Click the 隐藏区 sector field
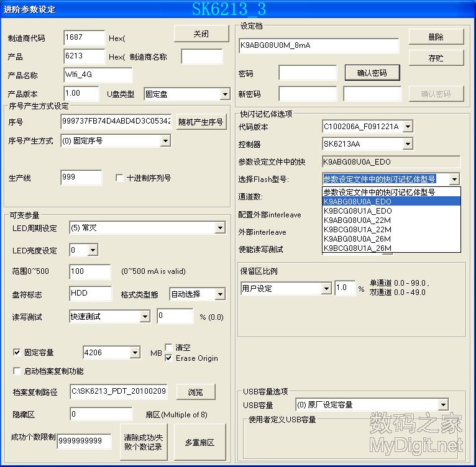The image size is (476, 467). (101, 414)
